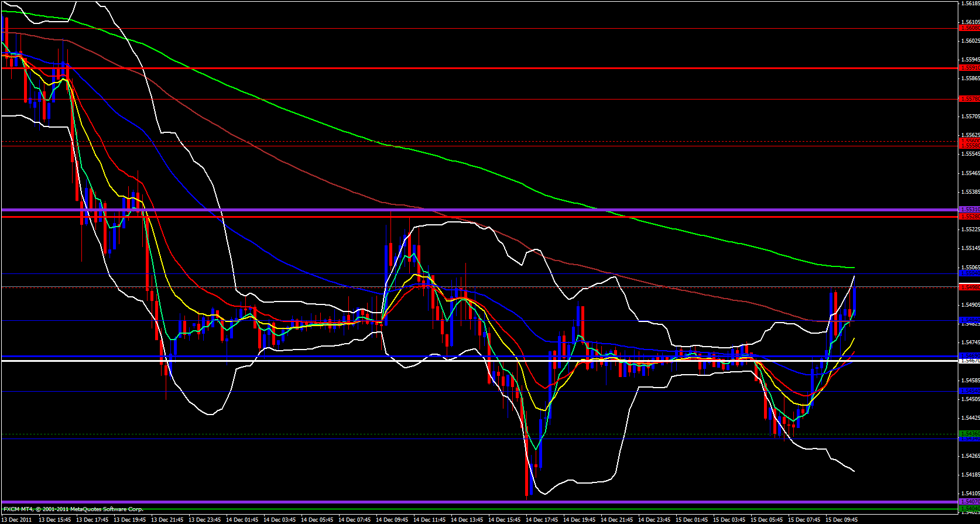Click the FXCM MT4 copyright text
The width and height of the screenshot is (980, 524).
tap(73, 509)
